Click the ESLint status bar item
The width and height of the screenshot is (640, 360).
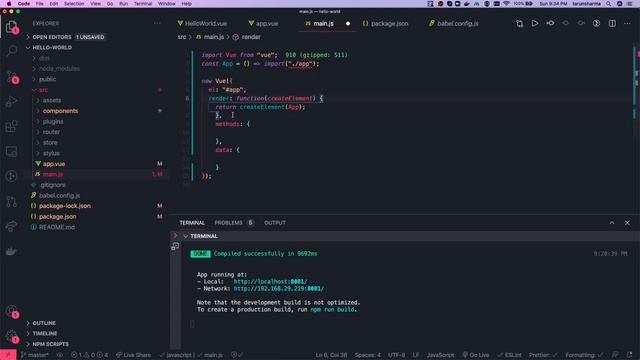click(510, 355)
